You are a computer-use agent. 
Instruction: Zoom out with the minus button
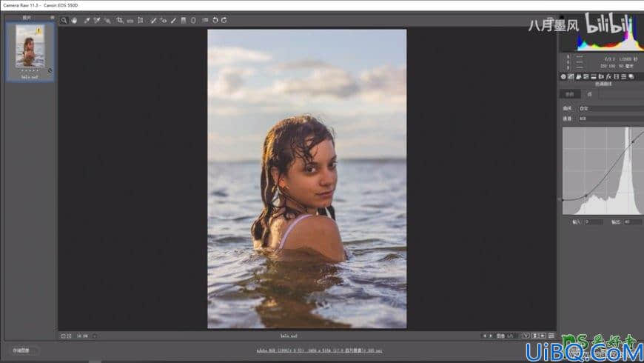(63, 336)
